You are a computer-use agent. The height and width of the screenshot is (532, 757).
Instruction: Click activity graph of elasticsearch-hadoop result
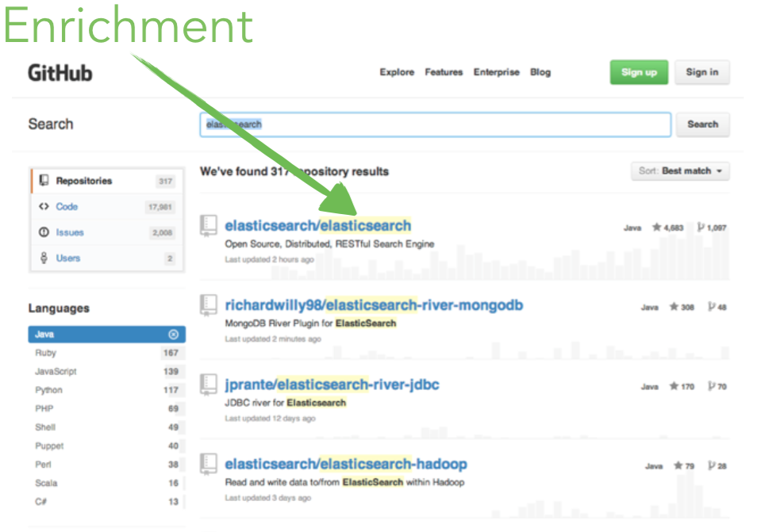click(x=609, y=495)
